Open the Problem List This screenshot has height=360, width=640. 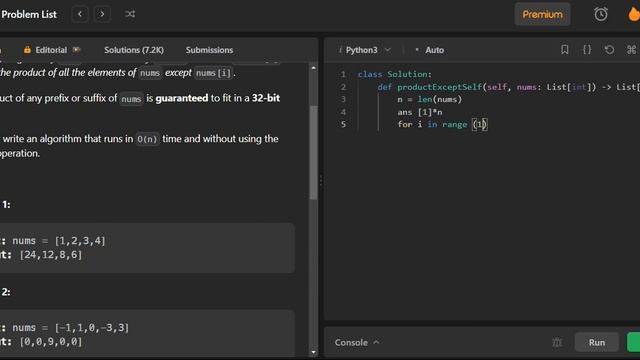[x=29, y=14]
